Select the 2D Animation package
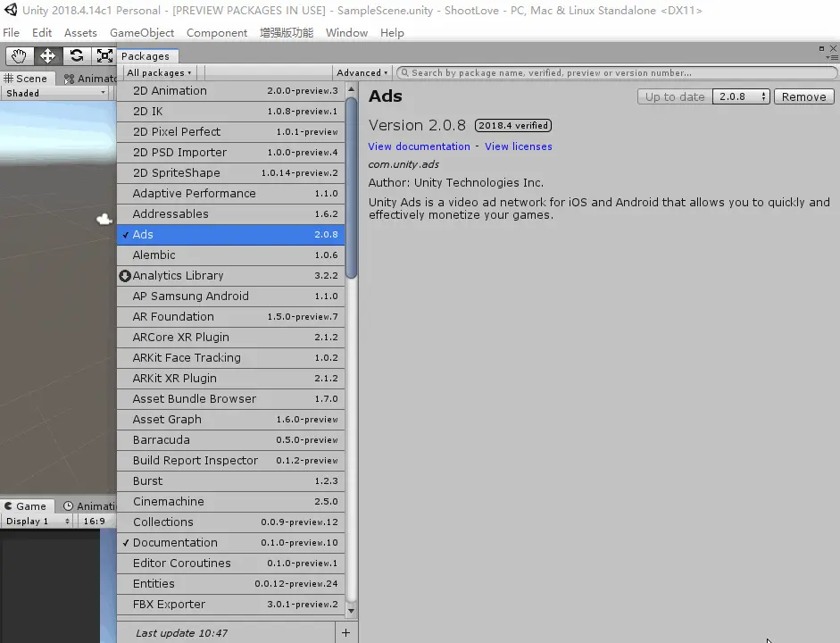840x643 pixels. [x=231, y=91]
